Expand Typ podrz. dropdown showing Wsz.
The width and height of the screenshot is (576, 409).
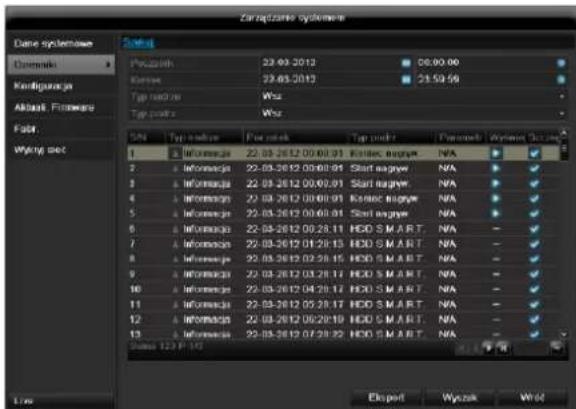point(561,114)
